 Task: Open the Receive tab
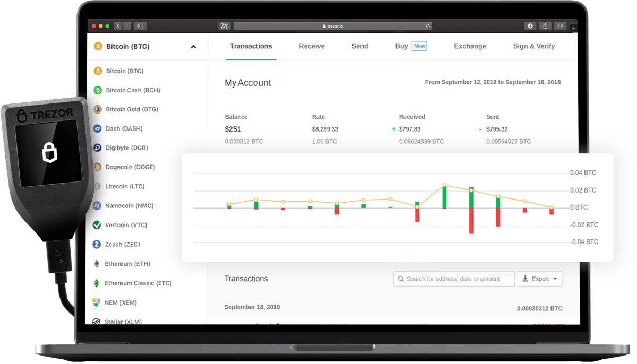(x=312, y=46)
